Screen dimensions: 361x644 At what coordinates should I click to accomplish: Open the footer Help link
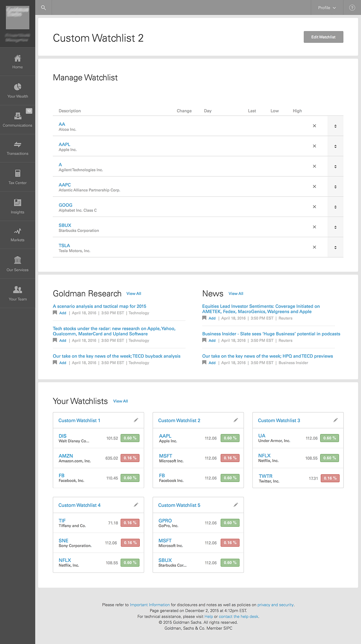click(x=209, y=616)
